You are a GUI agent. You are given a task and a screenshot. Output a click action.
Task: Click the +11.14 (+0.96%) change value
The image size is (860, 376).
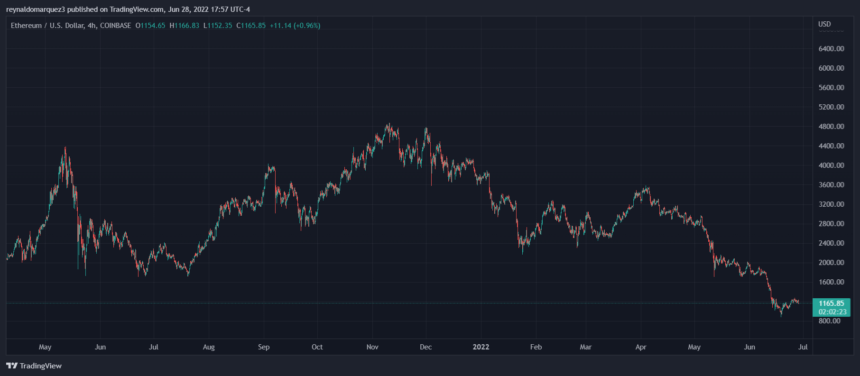point(295,26)
